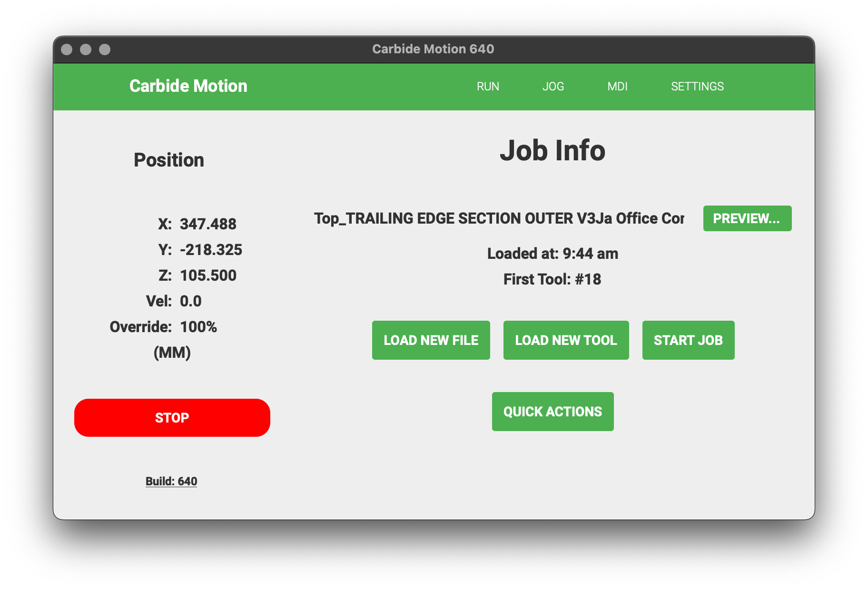The width and height of the screenshot is (868, 590).
Task: Go to SETTINGS in the top bar
Action: pyautogui.click(x=697, y=86)
